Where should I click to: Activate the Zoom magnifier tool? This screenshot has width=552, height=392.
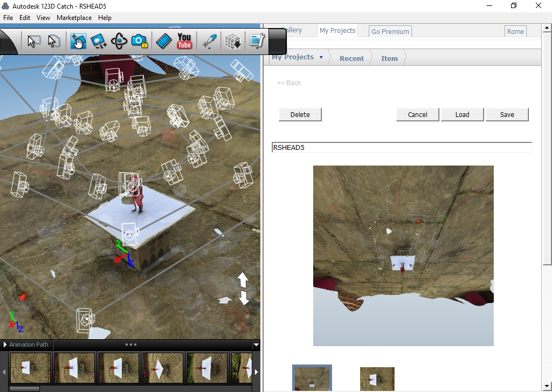tap(99, 41)
